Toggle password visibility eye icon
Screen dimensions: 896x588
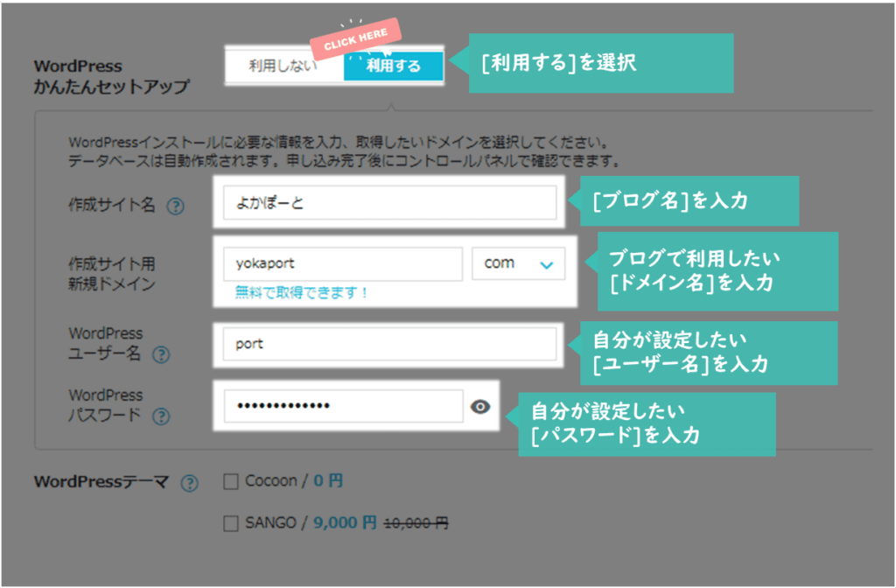coord(480,406)
